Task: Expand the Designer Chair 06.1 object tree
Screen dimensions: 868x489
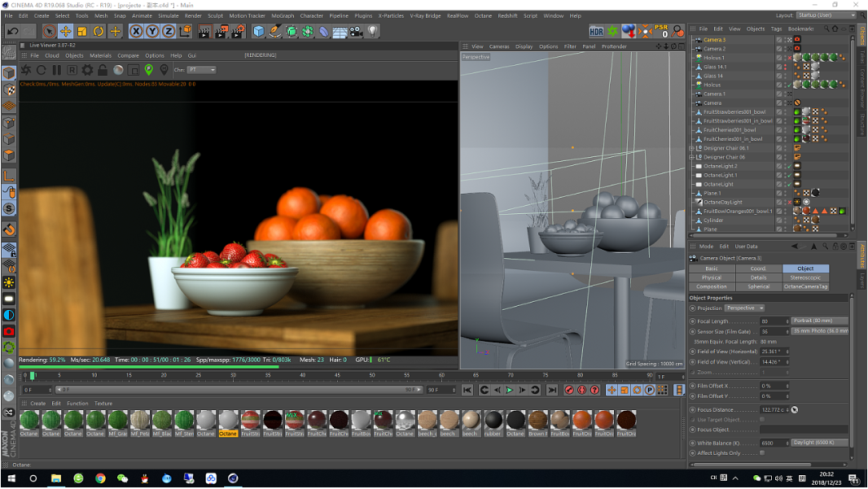Action: 691,148
